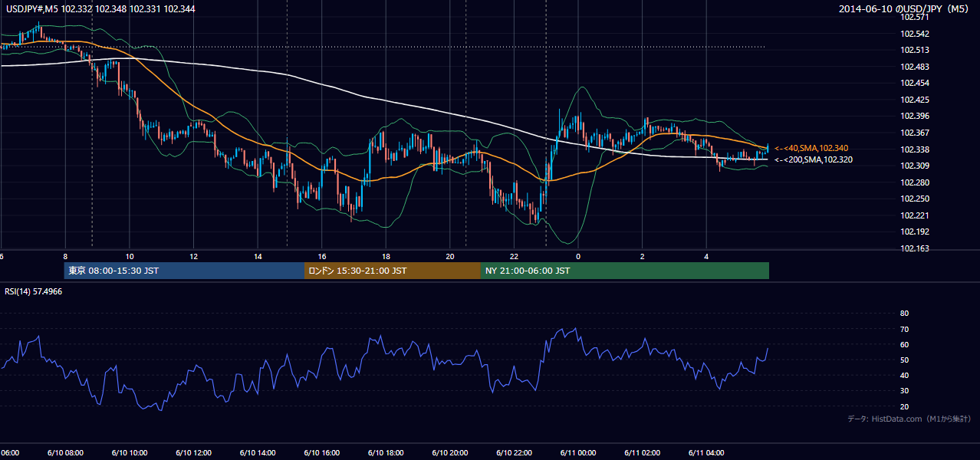This screenshot has width=980, height=460.
Task: Click the HistData.com data source credit
Action: pos(909,419)
